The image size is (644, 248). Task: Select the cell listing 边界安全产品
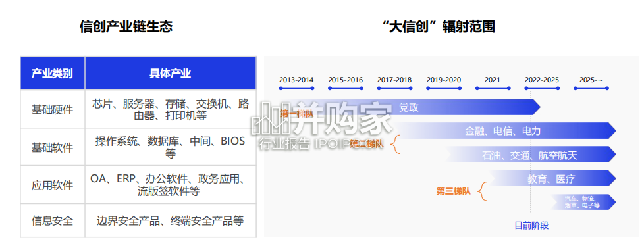171,220
